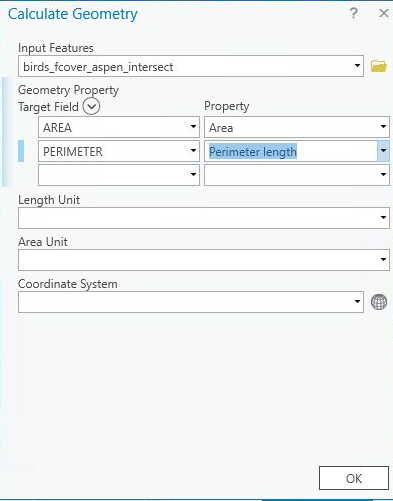The width and height of the screenshot is (393, 501).
Task: Close the Calculate Geometry dialog
Action: coord(384,13)
